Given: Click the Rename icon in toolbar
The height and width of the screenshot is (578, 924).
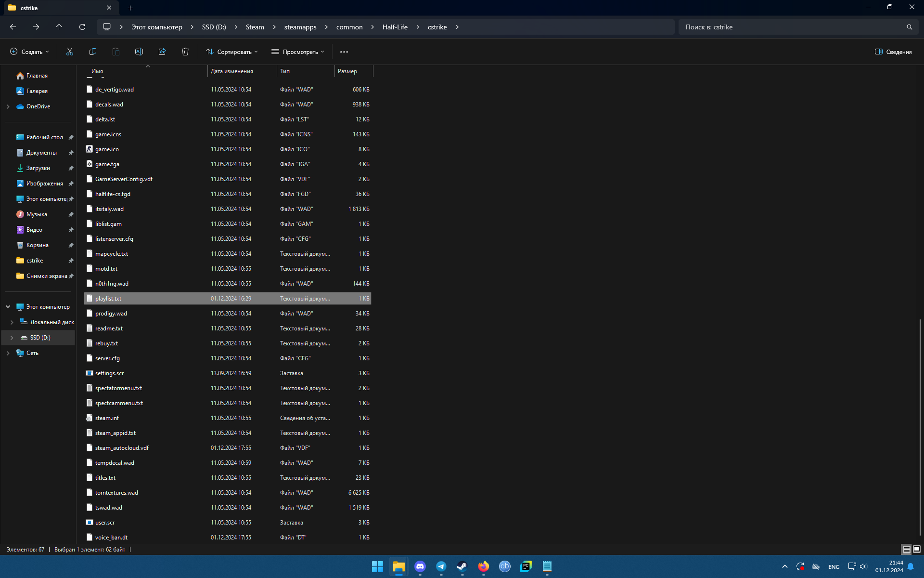Looking at the screenshot, I should point(139,52).
